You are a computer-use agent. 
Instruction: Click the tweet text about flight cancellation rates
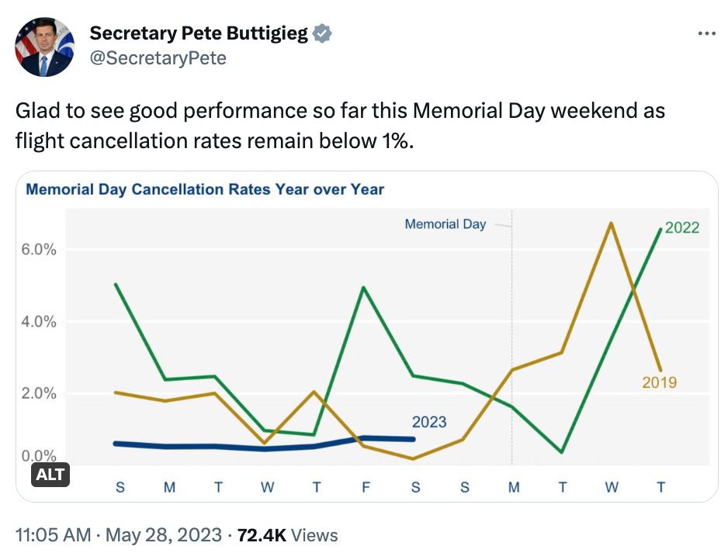(339, 126)
